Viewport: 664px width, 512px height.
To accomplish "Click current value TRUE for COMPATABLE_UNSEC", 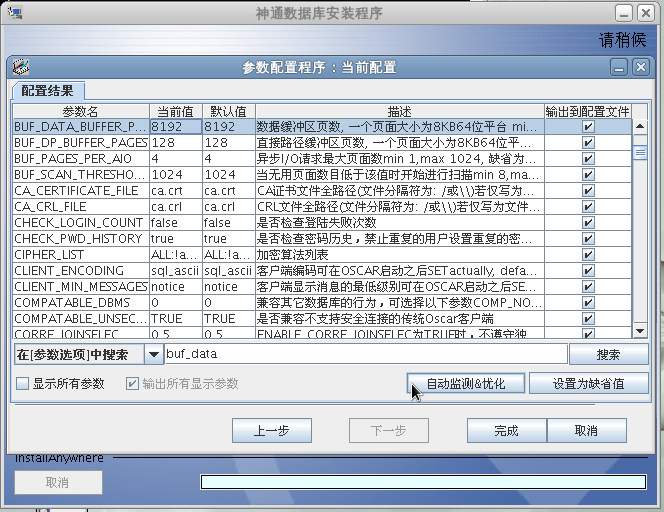I will pyautogui.click(x=176, y=318).
